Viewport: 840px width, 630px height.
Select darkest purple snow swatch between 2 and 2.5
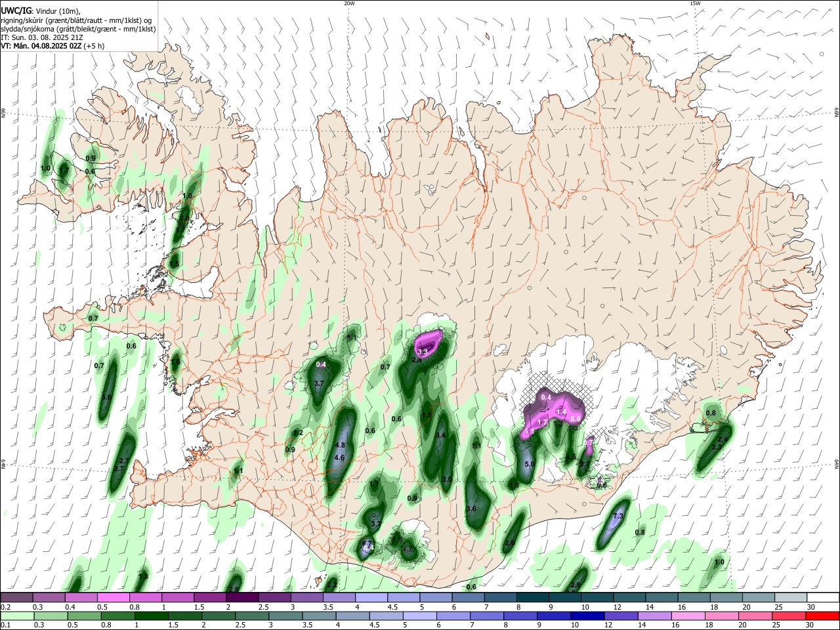pos(242,597)
